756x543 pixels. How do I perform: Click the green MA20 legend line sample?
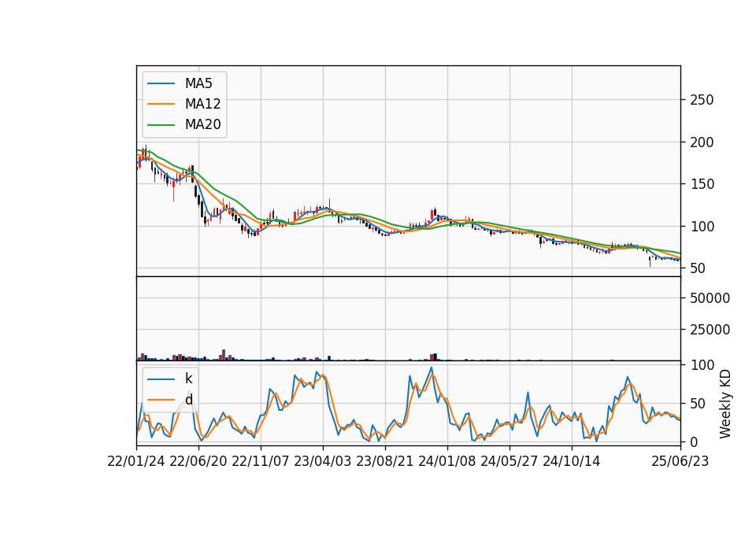click(161, 124)
